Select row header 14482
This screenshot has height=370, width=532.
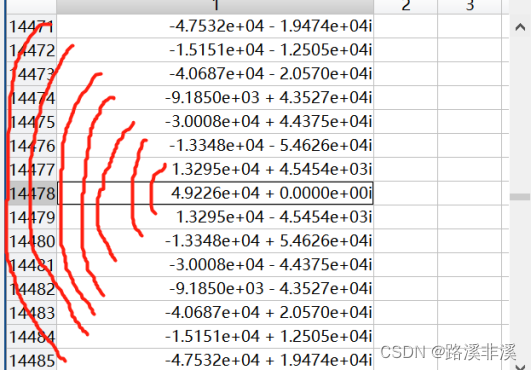coord(32,289)
